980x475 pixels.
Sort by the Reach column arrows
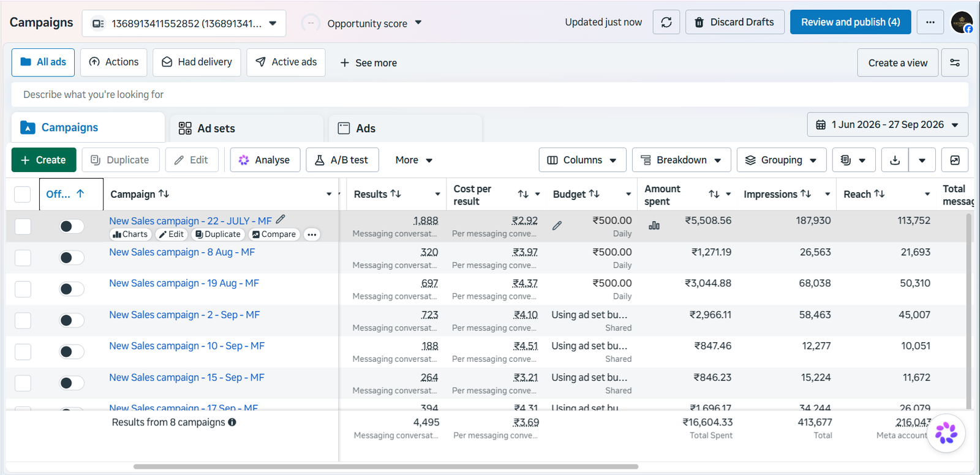click(880, 193)
